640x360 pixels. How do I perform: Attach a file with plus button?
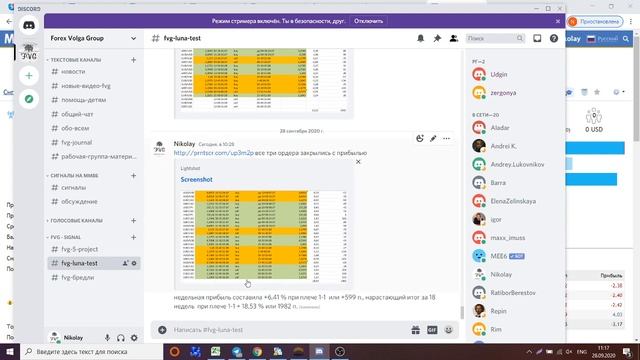[x=162, y=330]
